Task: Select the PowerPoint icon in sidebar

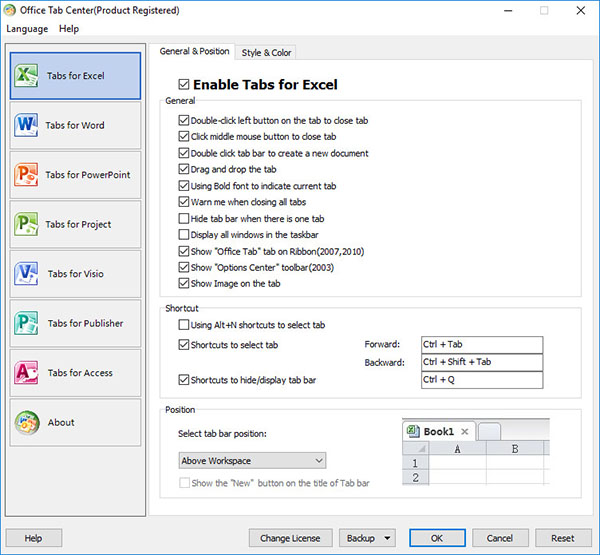Action: pos(26,175)
